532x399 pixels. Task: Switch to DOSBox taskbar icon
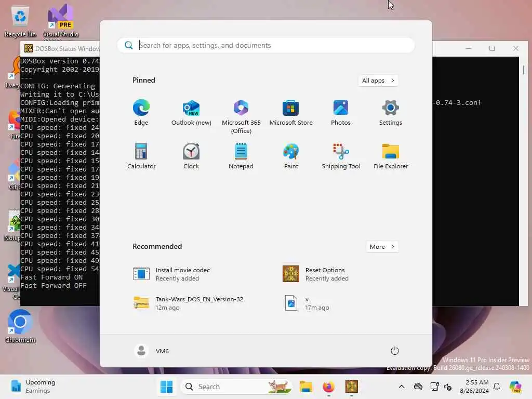[352, 387]
